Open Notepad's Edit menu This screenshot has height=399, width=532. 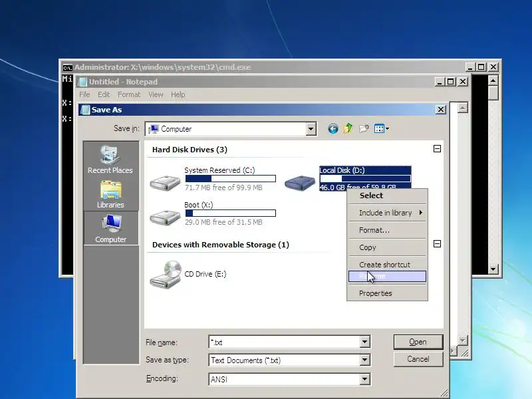click(x=104, y=94)
